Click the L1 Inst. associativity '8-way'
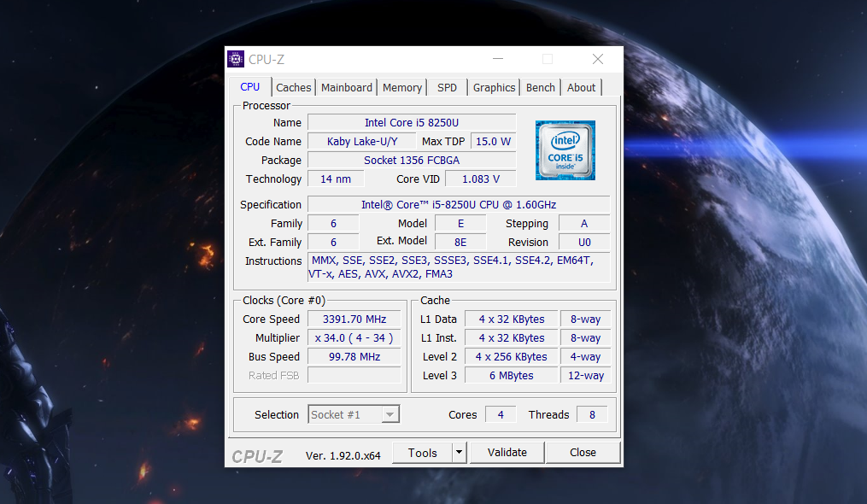This screenshot has height=504, width=867. point(586,337)
